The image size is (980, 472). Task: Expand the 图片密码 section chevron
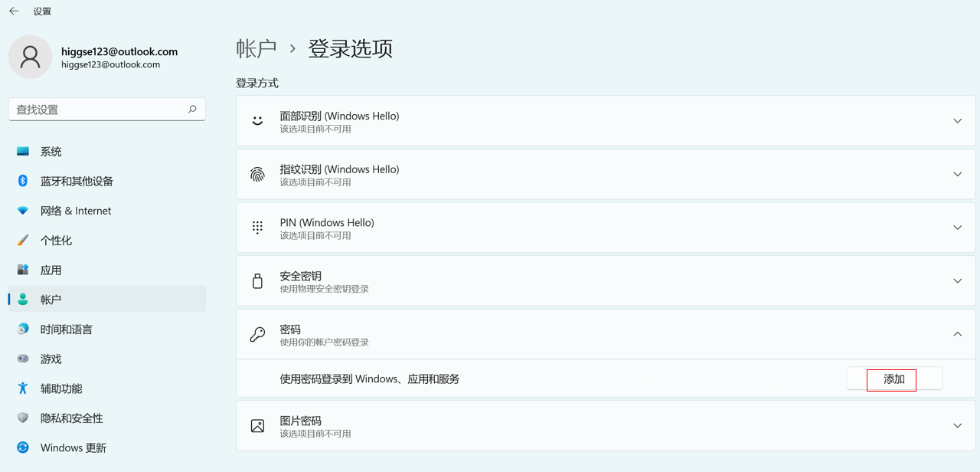coord(957,425)
